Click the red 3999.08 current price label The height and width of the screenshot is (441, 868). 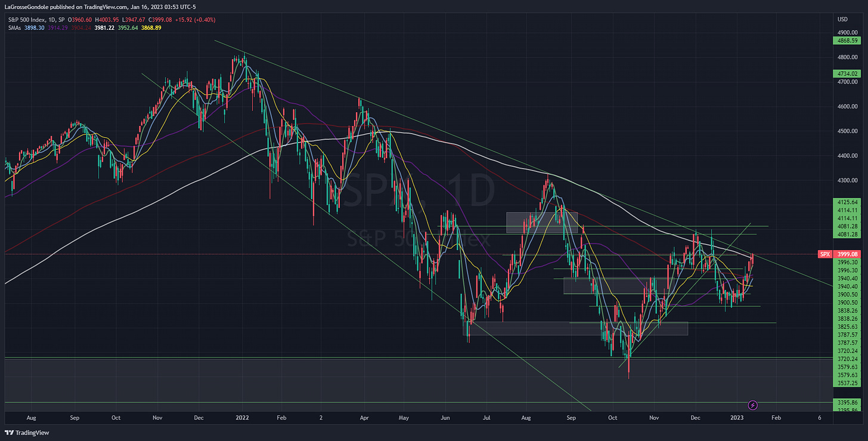[x=847, y=254]
